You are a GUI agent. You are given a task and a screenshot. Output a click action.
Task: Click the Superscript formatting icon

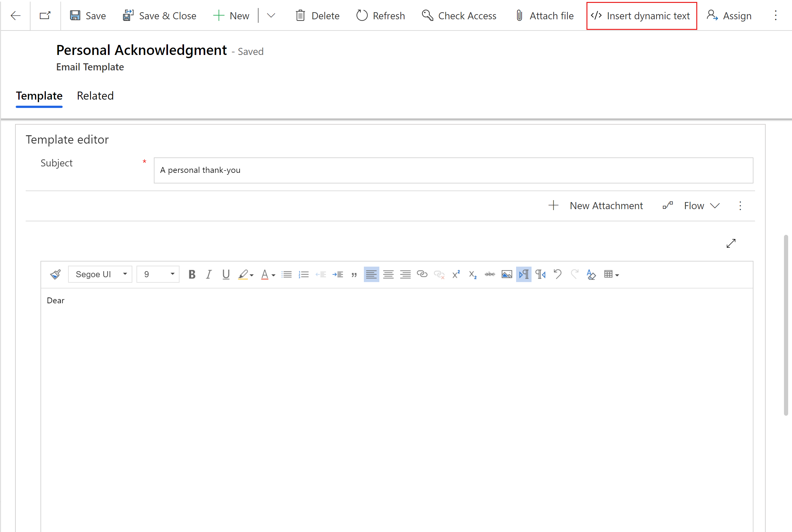(x=457, y=274)
